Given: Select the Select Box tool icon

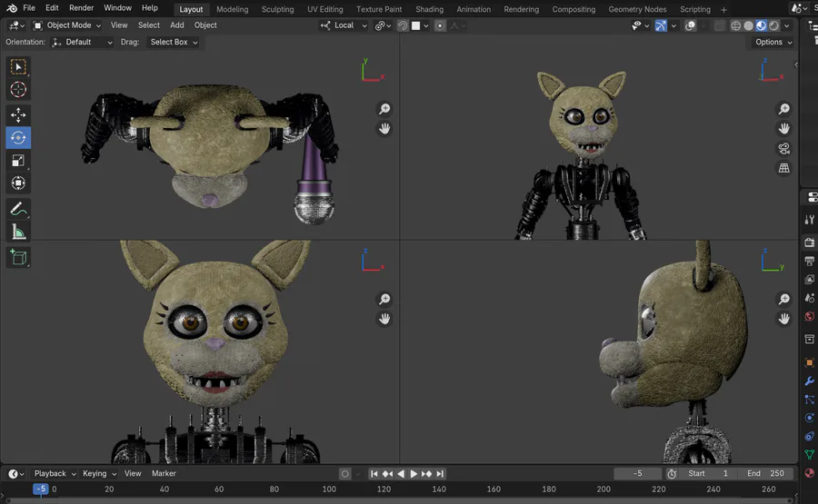Looking at the screenshot, I should click(x=18, y=66).
